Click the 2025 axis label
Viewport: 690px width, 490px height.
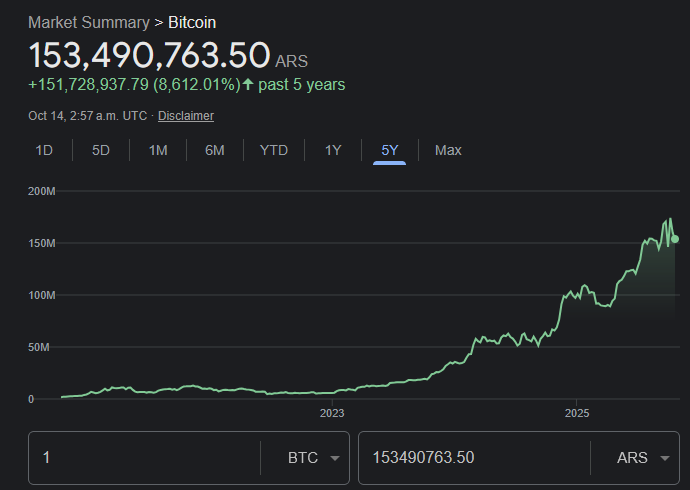(577, 413)
